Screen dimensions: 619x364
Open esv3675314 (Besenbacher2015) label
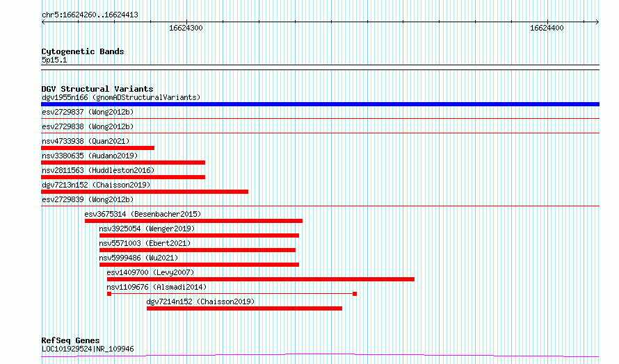coord(143,214)
